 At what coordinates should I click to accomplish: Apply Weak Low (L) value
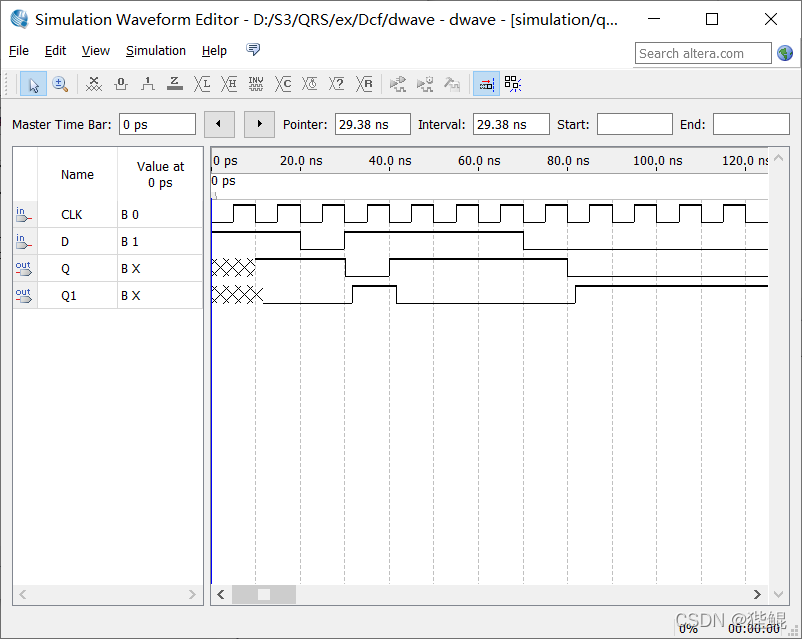(x=202, y=84)
